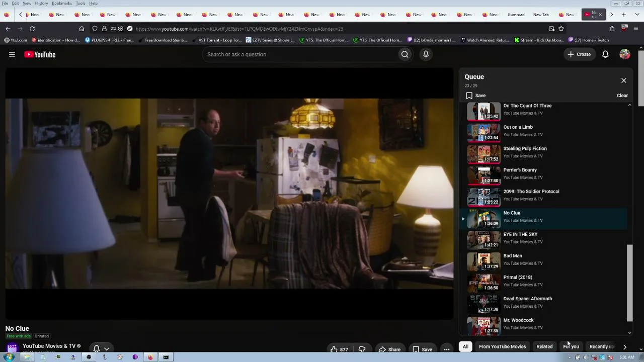
Task: Switch to the Gumroad tab
Action: pos(516,15)
